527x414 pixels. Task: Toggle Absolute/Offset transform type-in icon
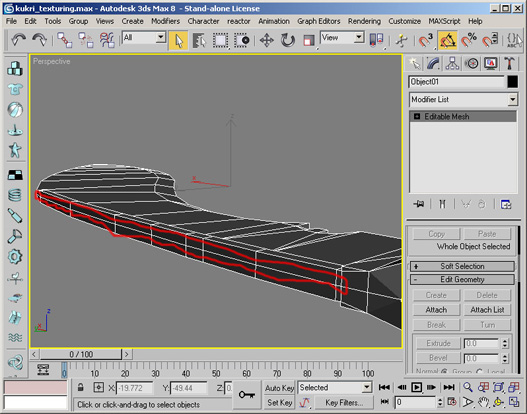point(98,387)
